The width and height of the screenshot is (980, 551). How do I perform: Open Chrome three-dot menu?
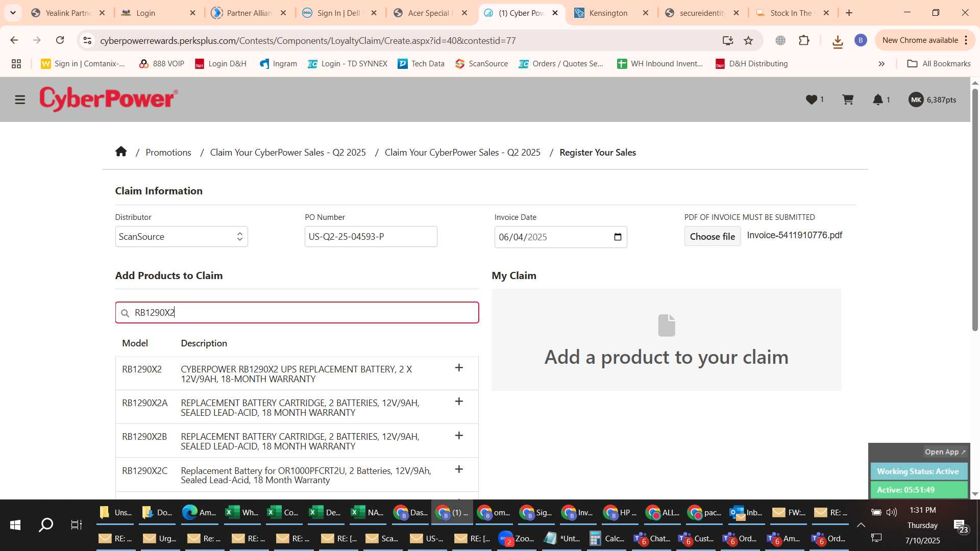[x=966, y=40]
